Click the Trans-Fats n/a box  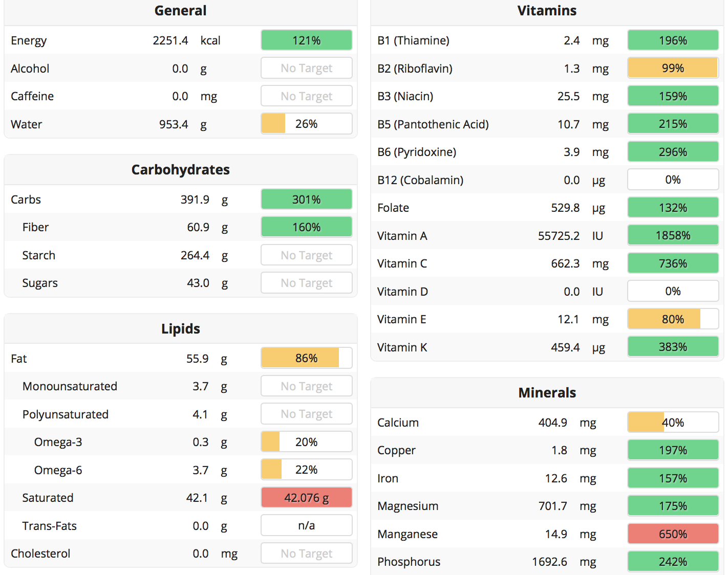306,525
